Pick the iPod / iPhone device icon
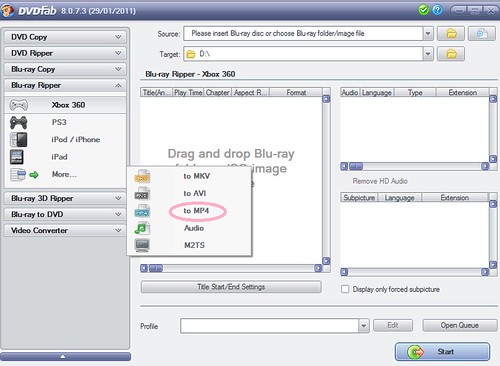 (x=19, y=140)
